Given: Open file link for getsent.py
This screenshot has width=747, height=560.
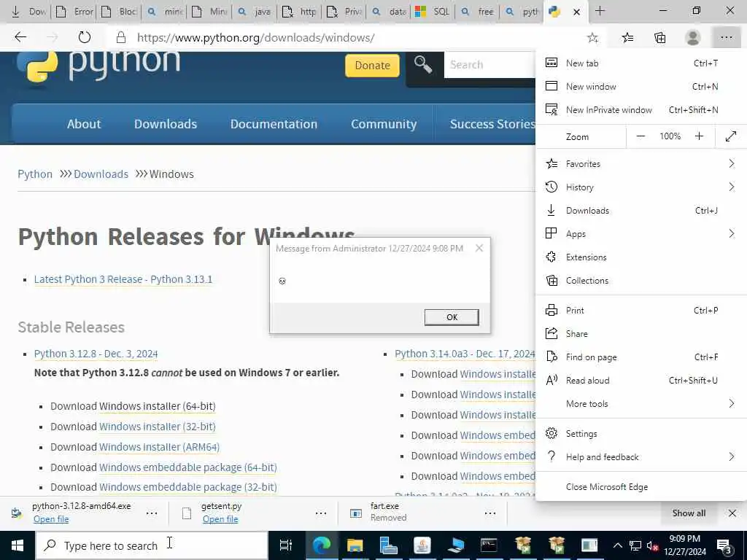Looking at the screenshot, I should pyautogui.click(x=220, y=519).
